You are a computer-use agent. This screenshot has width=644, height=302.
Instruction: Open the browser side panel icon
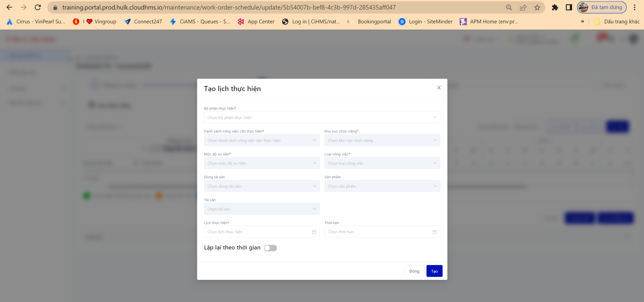pos(569,7)
